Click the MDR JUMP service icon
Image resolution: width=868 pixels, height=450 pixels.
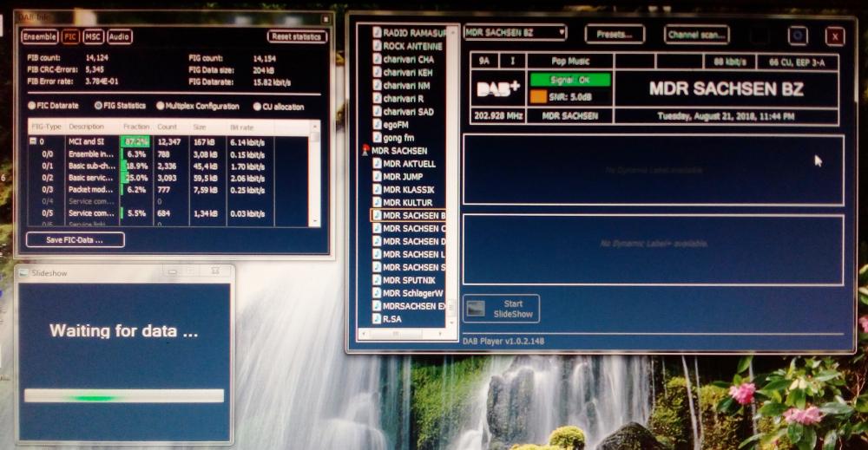click(377, 176)
